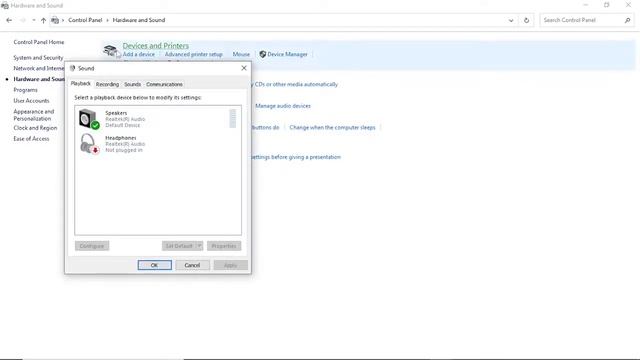Refresh the Control Panel view

pos(526,20)
